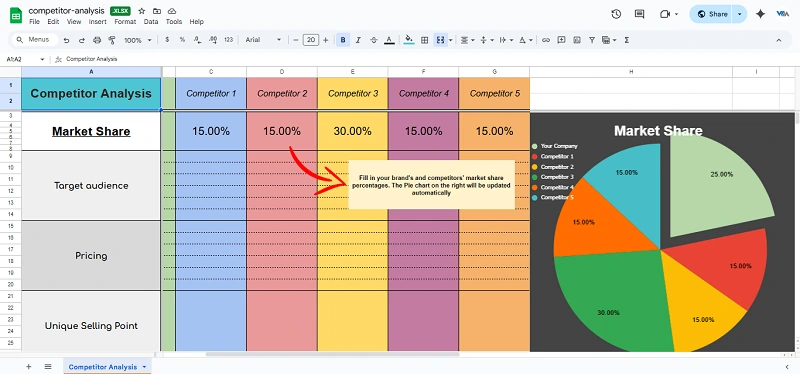Increase font size with plus button
Screen dimensions: 800x374
326,40
